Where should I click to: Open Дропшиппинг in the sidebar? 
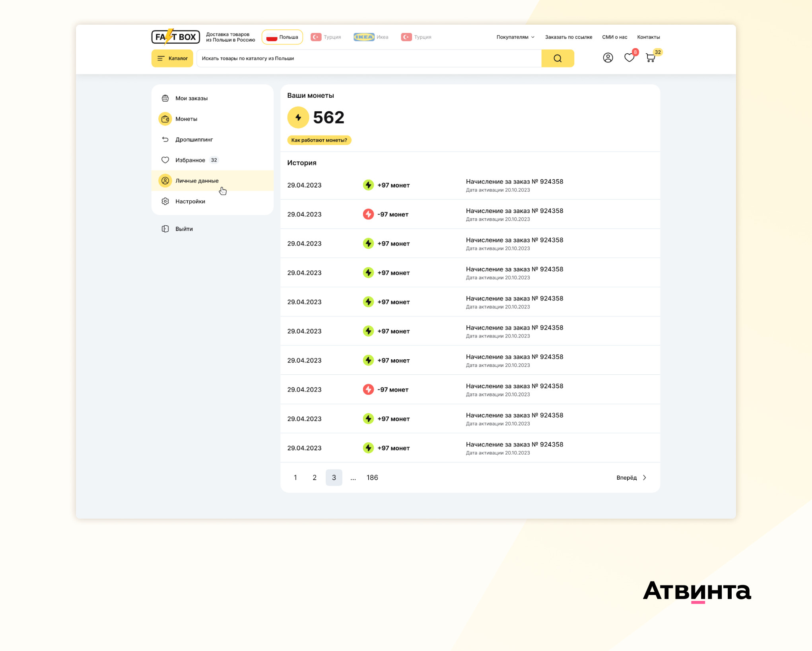[x=194, y=139]
